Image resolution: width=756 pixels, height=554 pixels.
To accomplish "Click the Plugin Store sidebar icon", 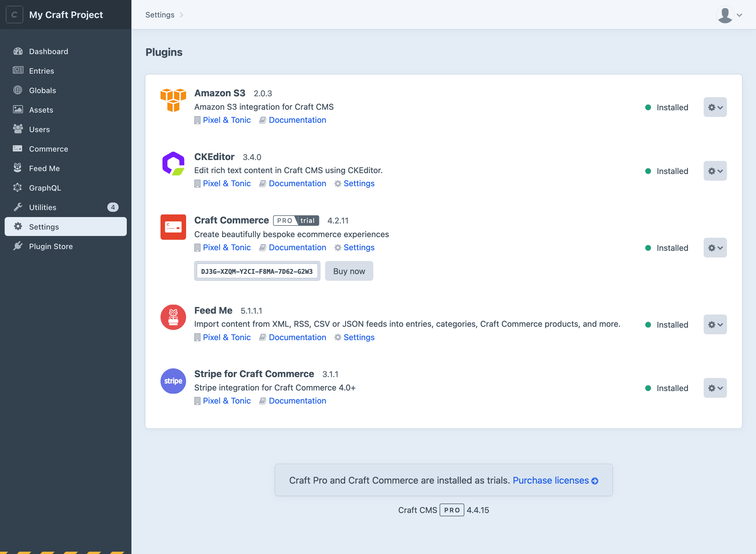I will (x=18, y=246).
